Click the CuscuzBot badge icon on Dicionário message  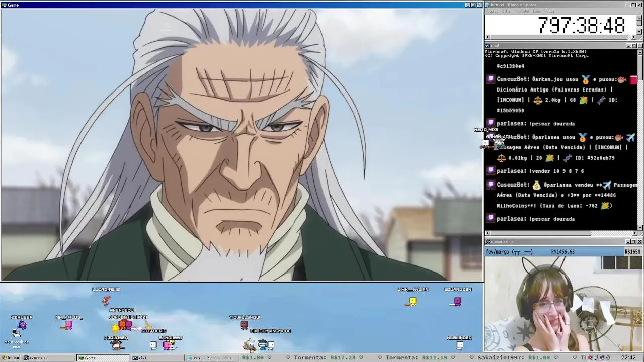click(x=491, y=79)
